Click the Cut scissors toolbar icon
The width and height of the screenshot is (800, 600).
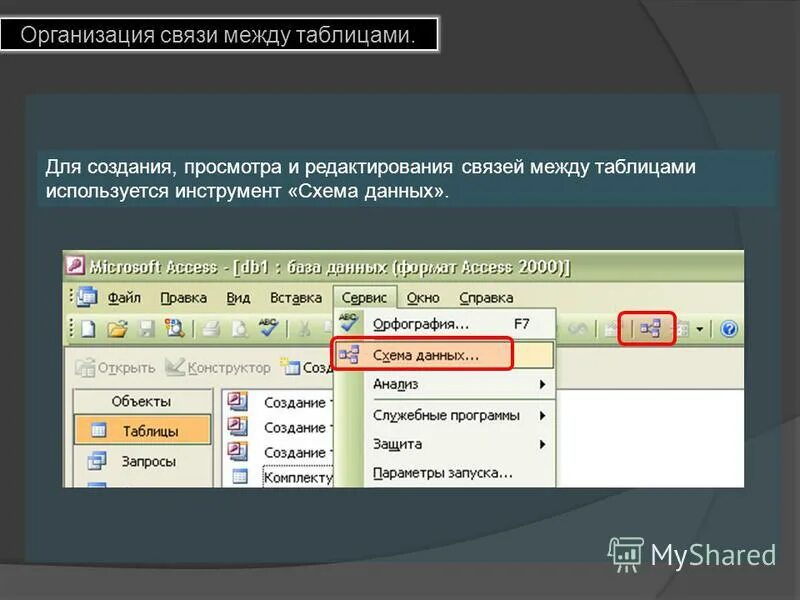pos(304,329)
